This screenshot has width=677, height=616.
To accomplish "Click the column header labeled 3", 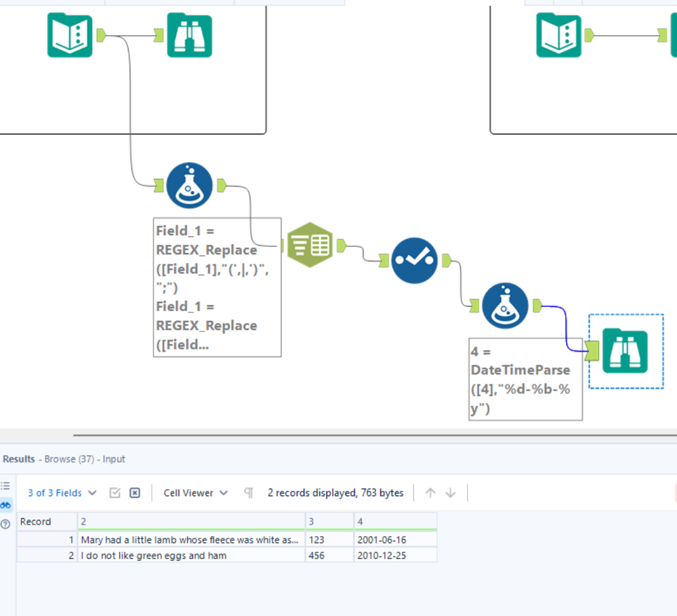I will [x=330, y=521].
